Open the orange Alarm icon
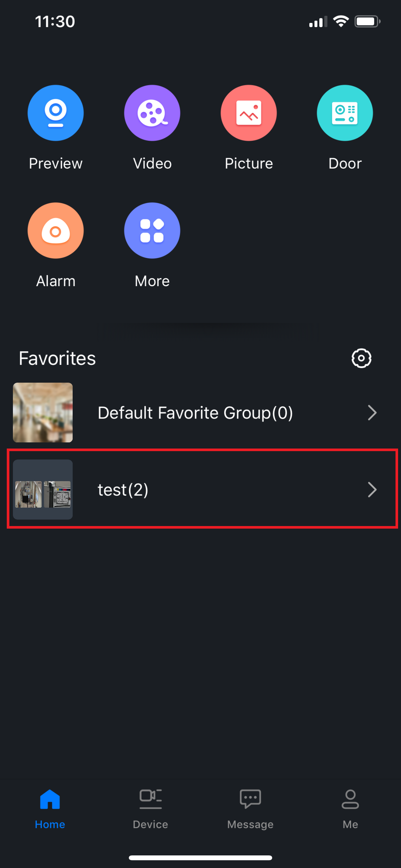The height and width of the screenshot is (868, 401). point(56,231)
